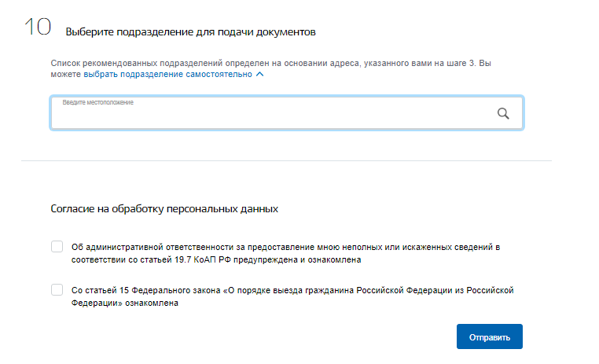This screenshot has width=599, height=364.
Task: Click the Список рекомендованных подразделений description text
Action: point(271,68)
